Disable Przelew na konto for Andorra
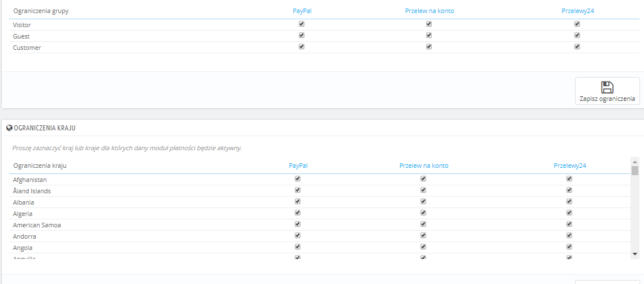 pos(423,235)
